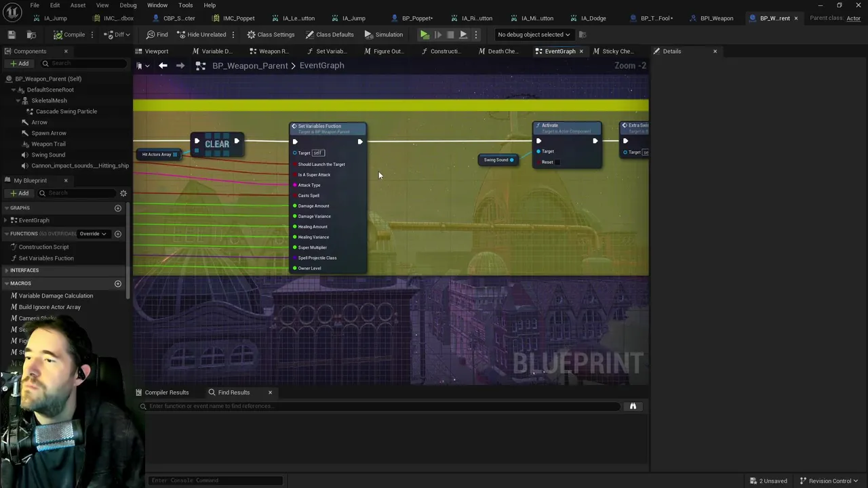Select the Set Variables Fuction entry
868x488 pixels.
point(46,258)
